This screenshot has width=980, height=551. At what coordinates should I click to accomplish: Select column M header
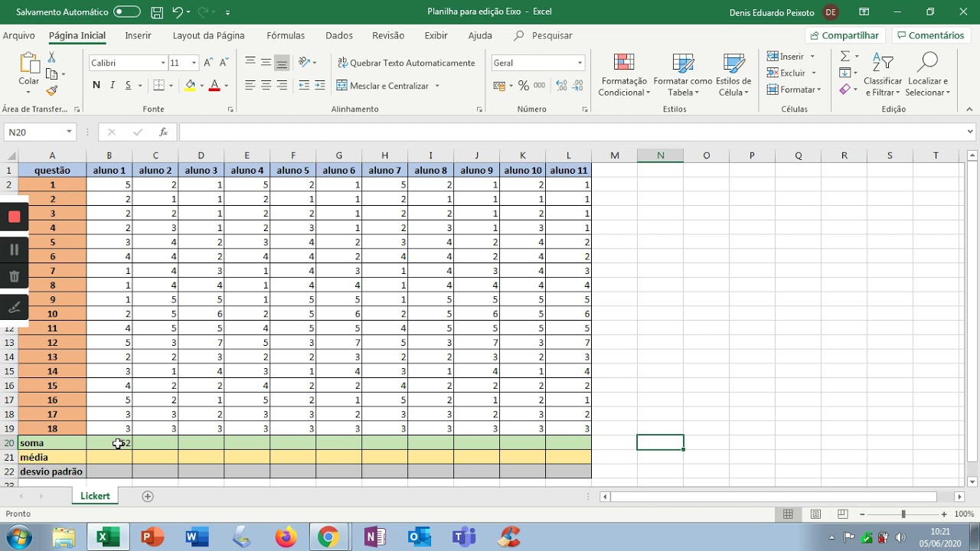614,155
